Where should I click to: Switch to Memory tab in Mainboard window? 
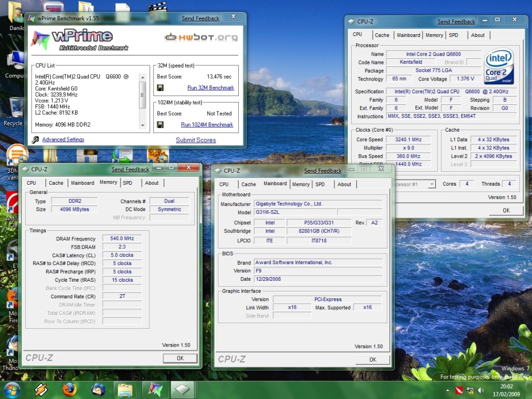pyautogui.click(x=301, y=184)
